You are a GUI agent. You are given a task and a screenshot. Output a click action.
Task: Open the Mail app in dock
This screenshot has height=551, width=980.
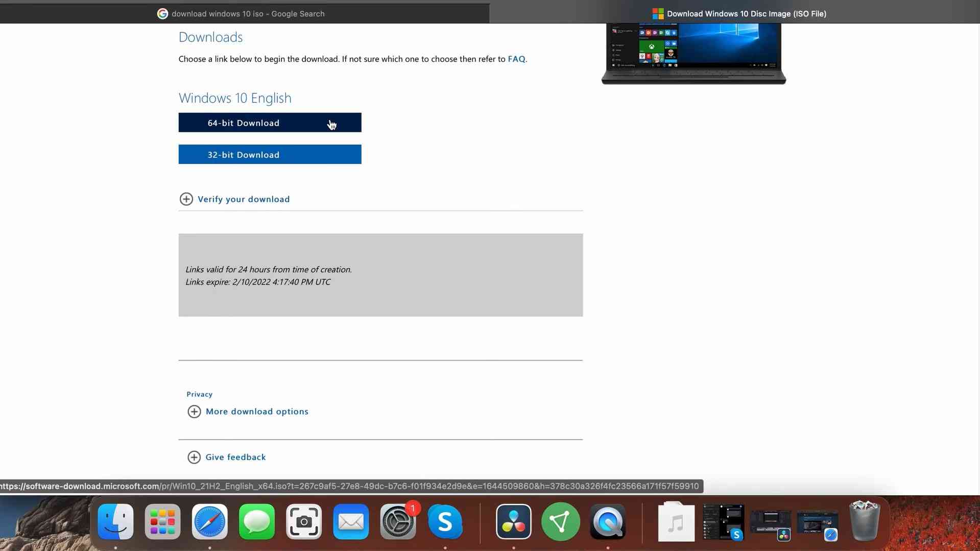[x=351, y=522]
